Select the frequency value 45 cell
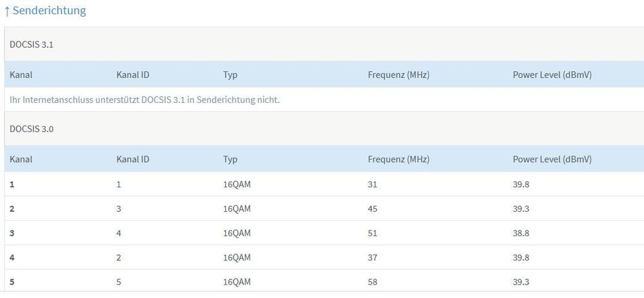The width and height of the screenshot is (644, 298). pos(373,209)
